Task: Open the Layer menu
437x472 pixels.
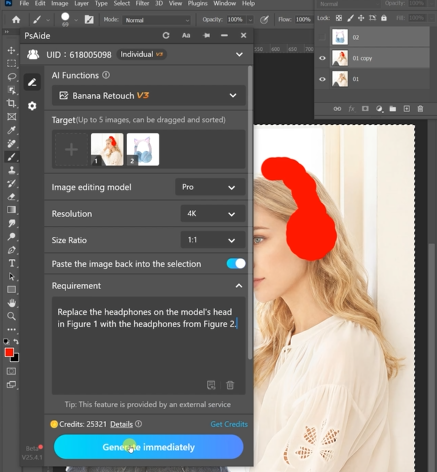Action: (81, 3)
